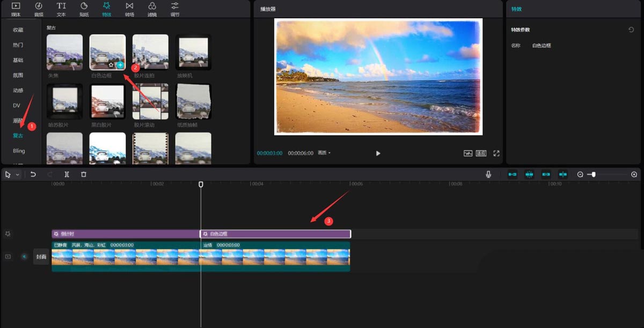Toggle the main track magnet snapping
The height and width of the screenshot is (328, 644).
[513, 175]
